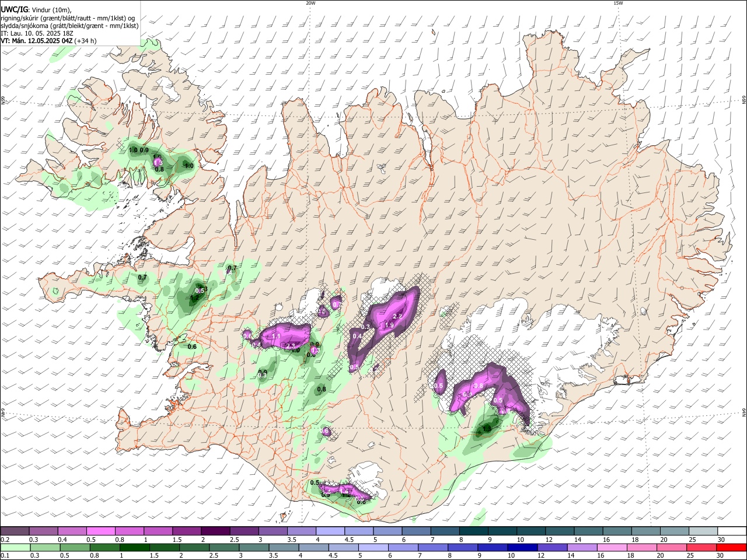Click the legend description 'slydda/snjókoma (grátt/bleikt/grænt - mm/1klst)'
The image size is (747, 560).
click(69, 26)
